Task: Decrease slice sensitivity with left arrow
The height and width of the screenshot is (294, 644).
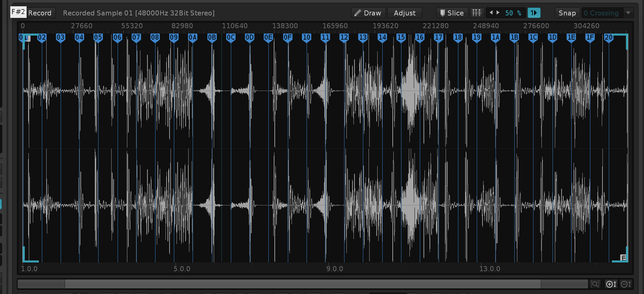Action: [491, 13]
